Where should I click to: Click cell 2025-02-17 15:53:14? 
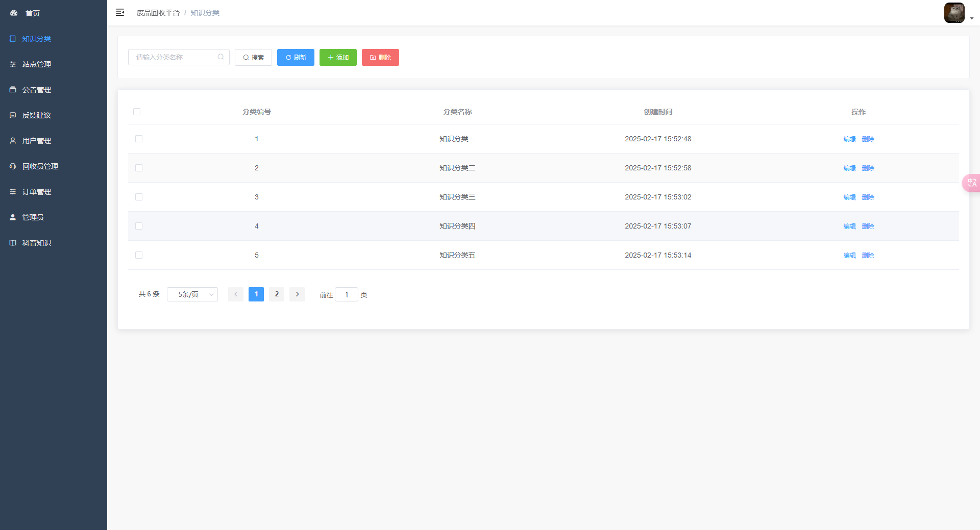pyautogui.click(x=658, y=255)
